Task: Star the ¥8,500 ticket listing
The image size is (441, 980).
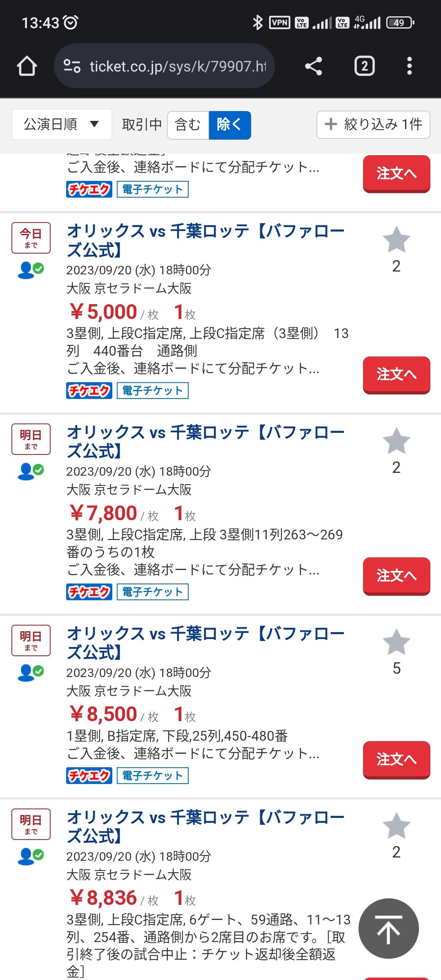Action: click(x=396, y=642)
